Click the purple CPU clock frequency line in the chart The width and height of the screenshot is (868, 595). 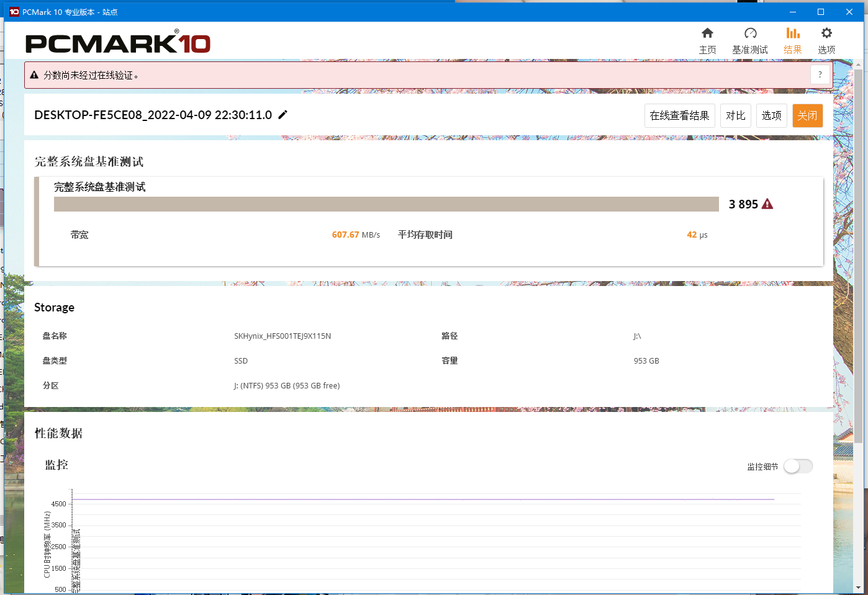click(423, 499)
